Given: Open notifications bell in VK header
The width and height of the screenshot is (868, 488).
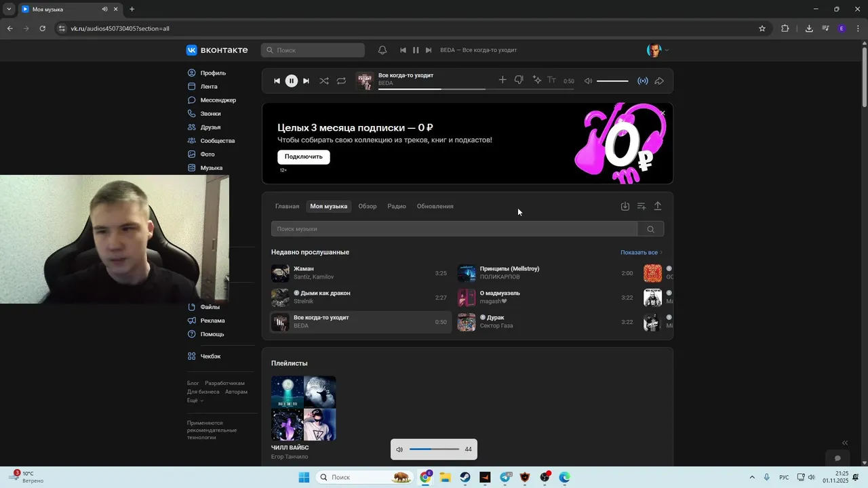Looking at the screenshot, I should (382, 50).
